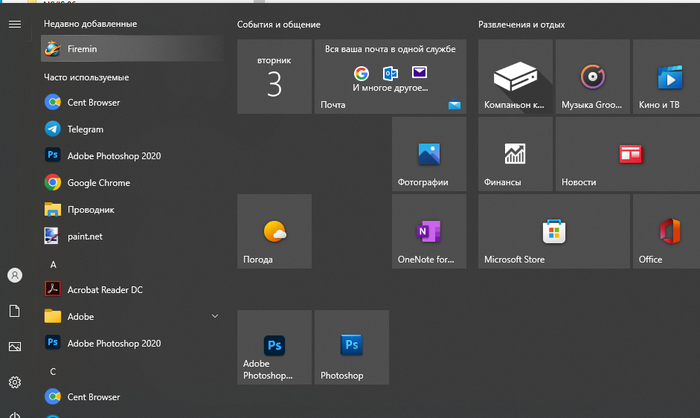This screenshot has width=700, height=418.
Task: Open the Компаньон консоли tile
Action: click(515, 76)
